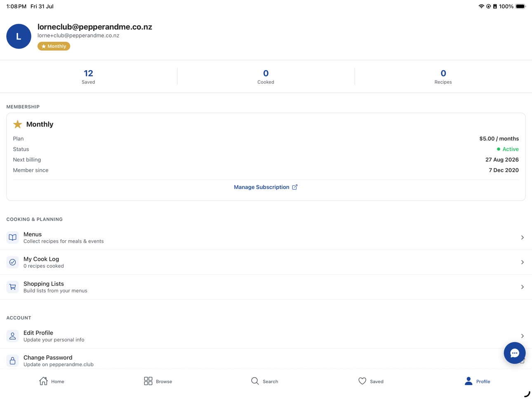
Task: Tap the 27 Aug 2026 billing date
Action: [502, 160]
